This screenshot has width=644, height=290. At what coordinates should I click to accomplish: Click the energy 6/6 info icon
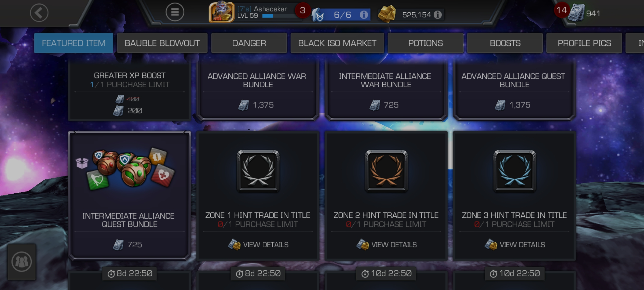coord(364,15)
